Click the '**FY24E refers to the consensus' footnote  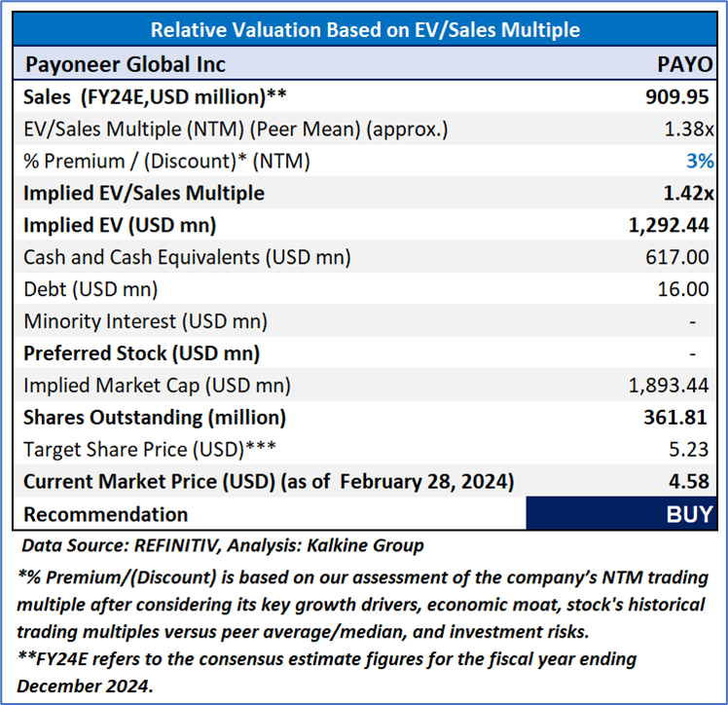326,673
